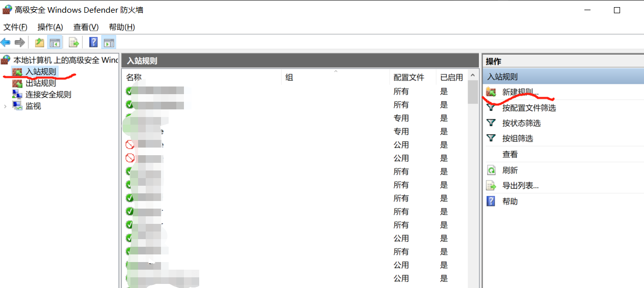
Task: Open help via the blue question mark toolbar icon
Action: pyautogui.click(x=94, y=42)
